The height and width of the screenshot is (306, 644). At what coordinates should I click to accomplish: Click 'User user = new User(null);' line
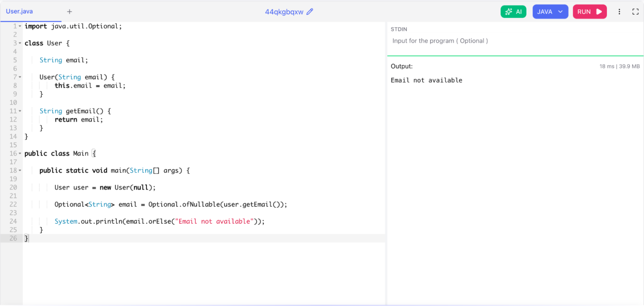(x=105, y=187)
